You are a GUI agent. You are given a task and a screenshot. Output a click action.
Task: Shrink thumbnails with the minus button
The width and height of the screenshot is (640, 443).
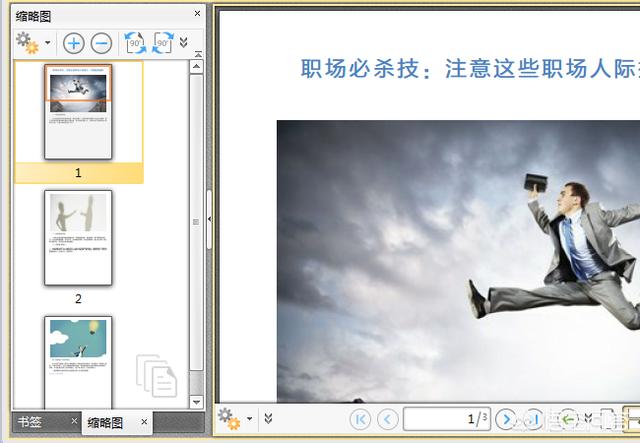[101, 43]
